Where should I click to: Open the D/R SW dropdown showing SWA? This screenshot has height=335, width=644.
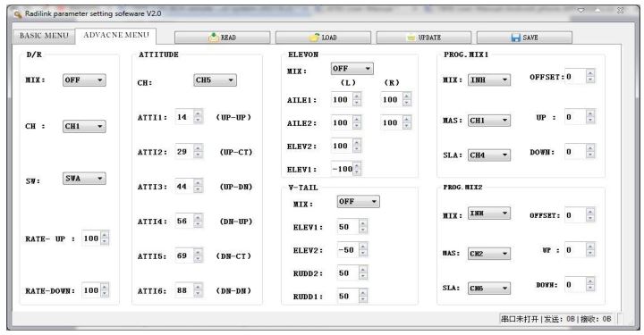[x=84, y=179]
